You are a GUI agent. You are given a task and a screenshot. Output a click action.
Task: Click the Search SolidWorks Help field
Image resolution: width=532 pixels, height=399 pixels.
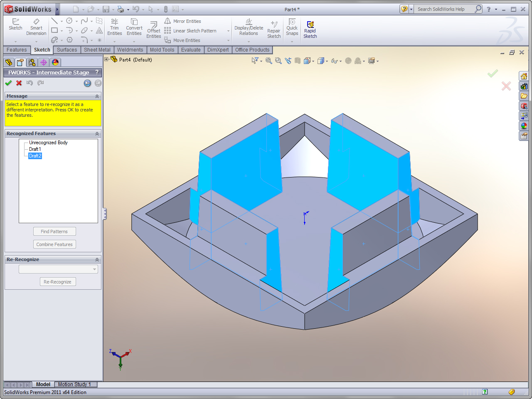coord(444,9)
